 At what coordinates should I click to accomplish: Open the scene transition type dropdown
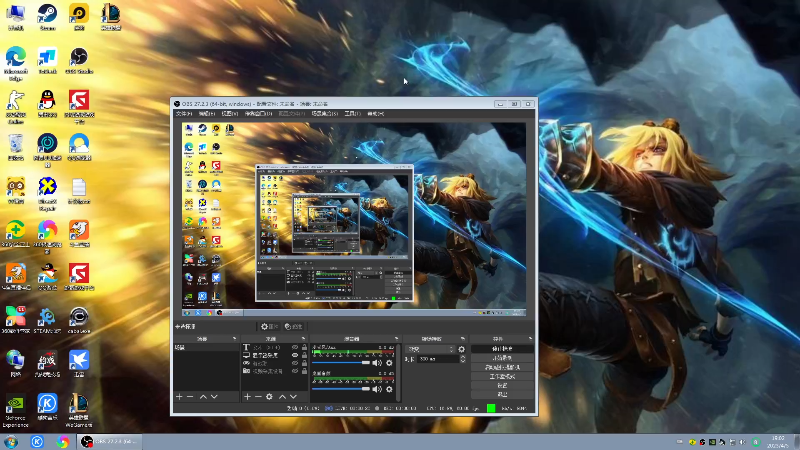pos(430,349)
